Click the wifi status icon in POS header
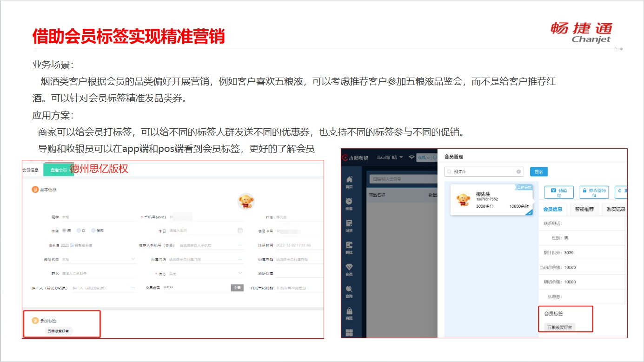The width and height of the screenshot is (644, 362). coord(412,158)
